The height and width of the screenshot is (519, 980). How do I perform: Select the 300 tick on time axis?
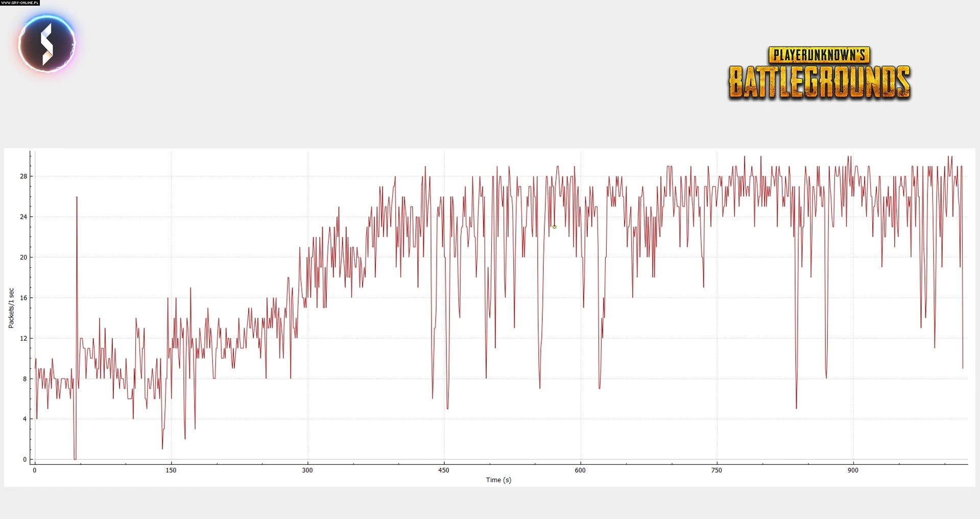pos(307,470)
